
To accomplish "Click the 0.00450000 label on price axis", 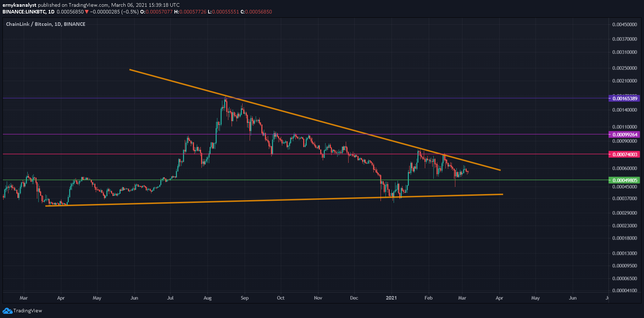I will coord(624,24).
